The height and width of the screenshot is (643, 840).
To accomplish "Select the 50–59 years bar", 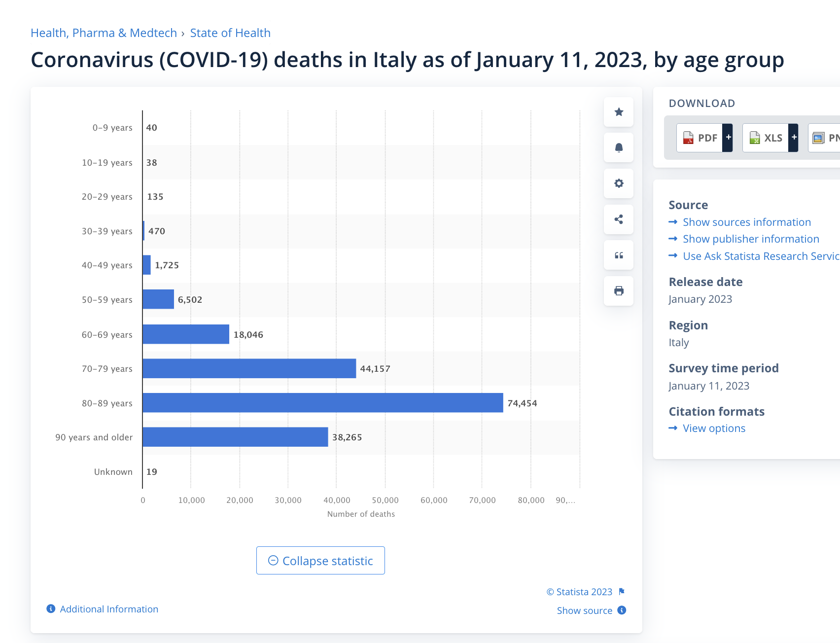I will point(158,299).
